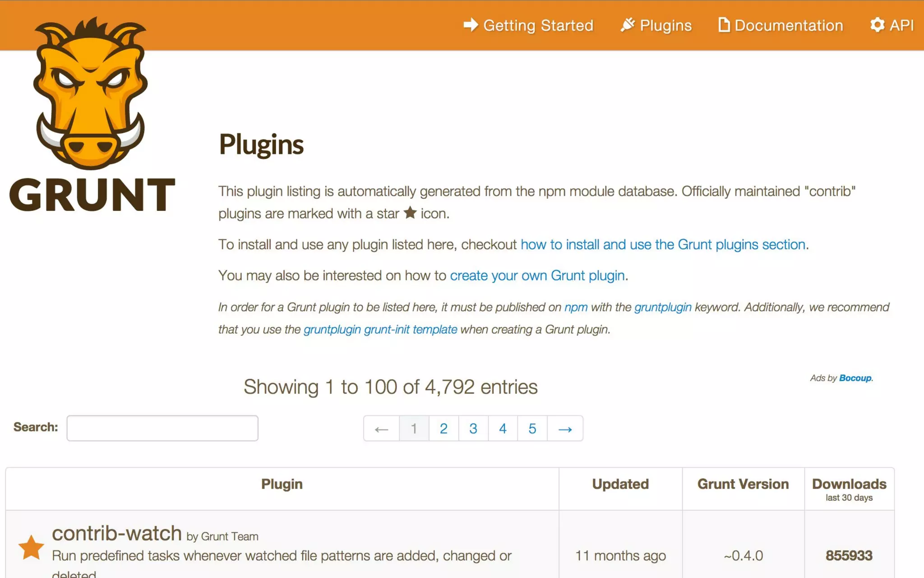Image resolution: width=924 pixels, height=578 pixels.
Task: Open the Documentation nav item
Action: (788, 25)
